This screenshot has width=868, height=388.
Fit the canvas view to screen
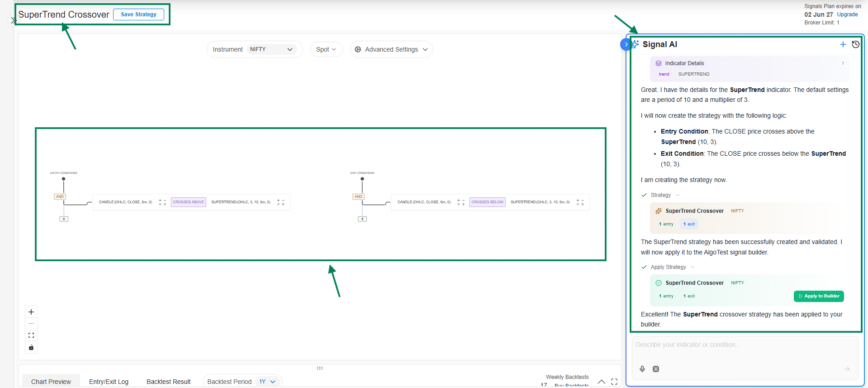pos(31,335)
